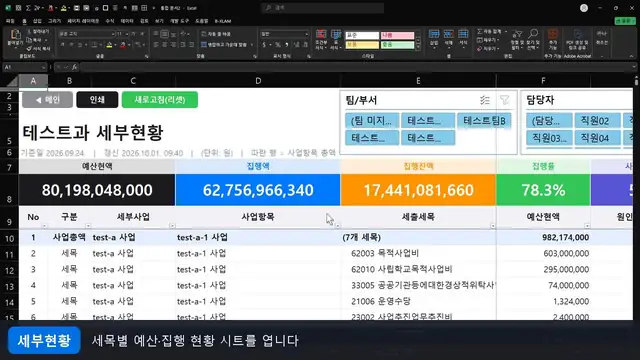Open the user account avatar
The image size is (640, 360).
point(584,8)
